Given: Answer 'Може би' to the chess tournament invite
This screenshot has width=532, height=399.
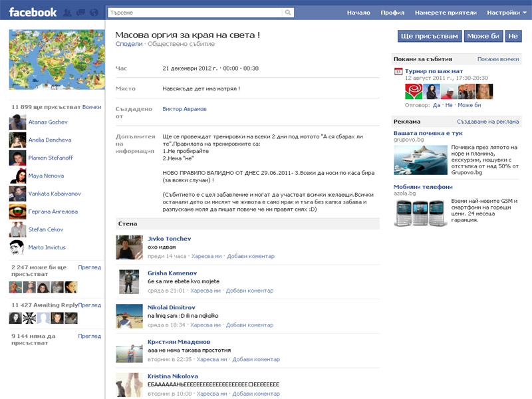Looking at the screenshot, I should click(469, 105).
